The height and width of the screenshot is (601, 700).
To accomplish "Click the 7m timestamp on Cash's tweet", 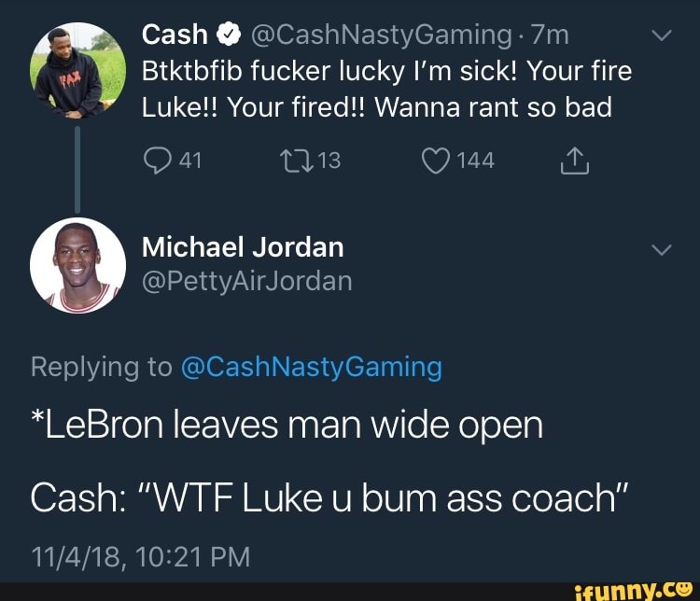I will pyautogui.click(x=551, y=35).
